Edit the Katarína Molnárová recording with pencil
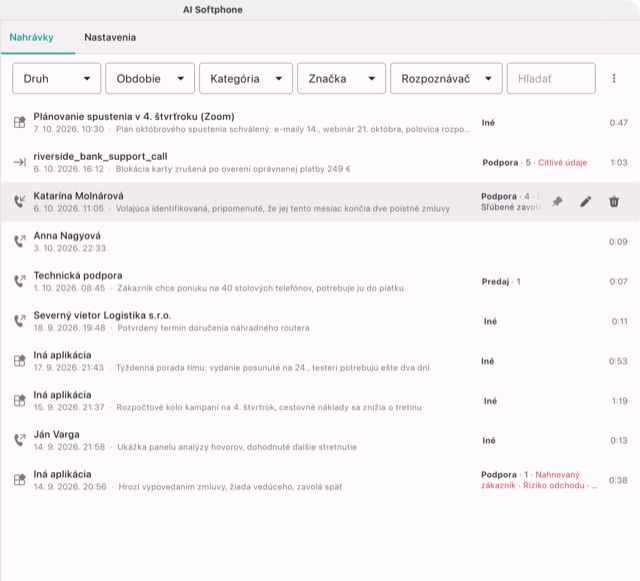 click(585, 201)
